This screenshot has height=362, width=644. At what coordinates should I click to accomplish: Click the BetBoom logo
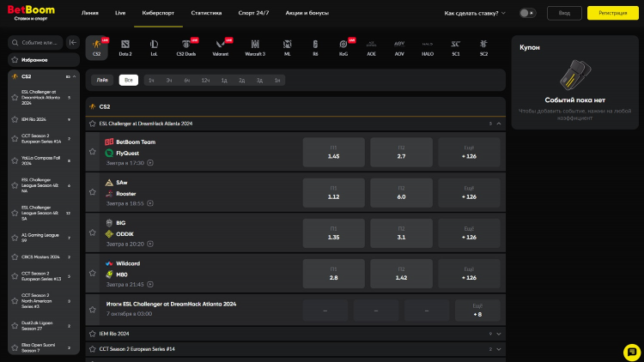tap(31, 13)
